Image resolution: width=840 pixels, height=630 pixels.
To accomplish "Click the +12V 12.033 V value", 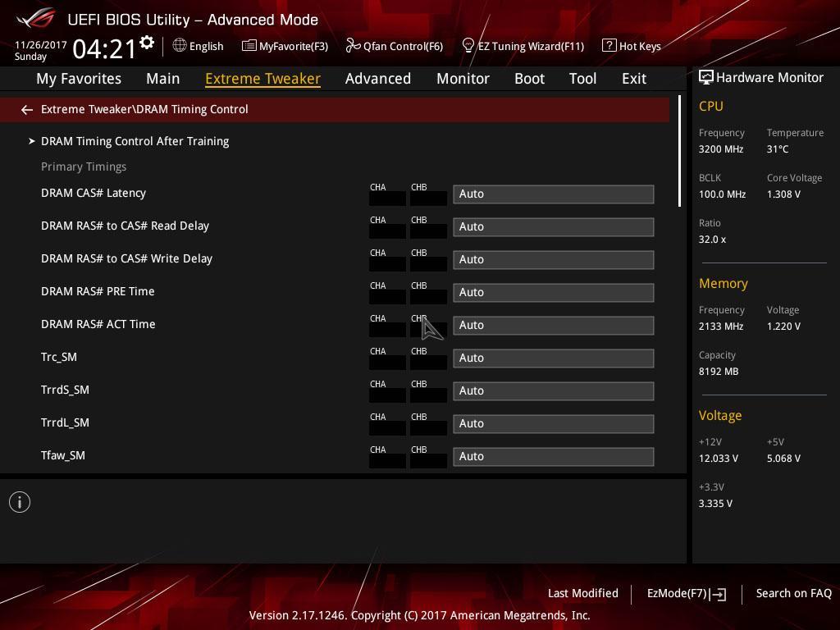I will pos(719,459).
